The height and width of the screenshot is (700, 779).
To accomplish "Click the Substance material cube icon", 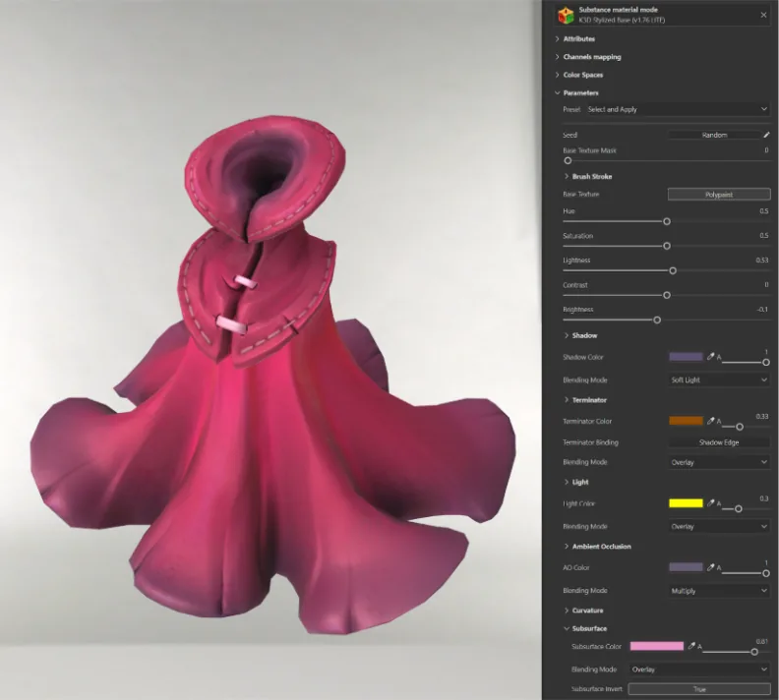I will pos(566,15).
